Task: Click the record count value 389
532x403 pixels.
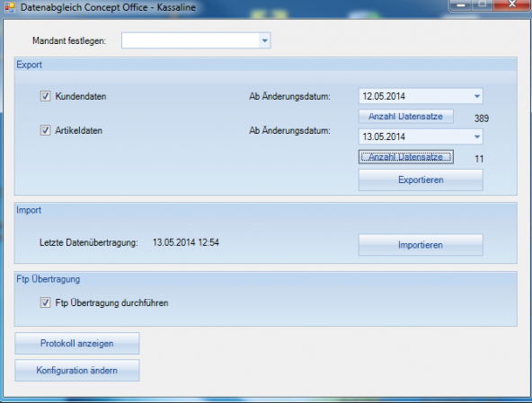Action: [482, 118]
